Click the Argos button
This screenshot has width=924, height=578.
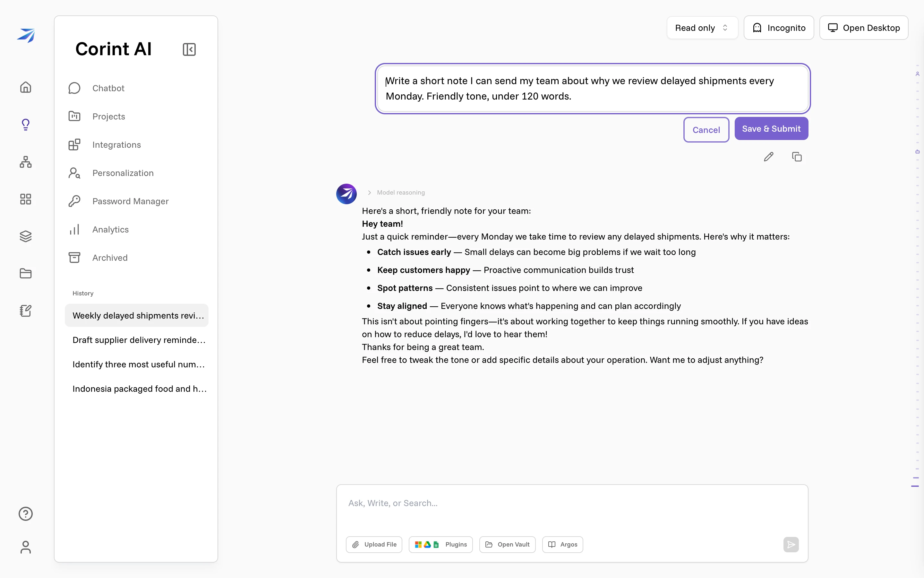(562, 544)
